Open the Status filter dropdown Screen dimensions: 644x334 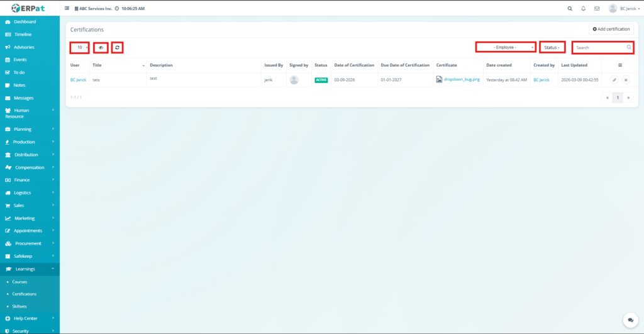pyautogui.click(x=552, y=47)
